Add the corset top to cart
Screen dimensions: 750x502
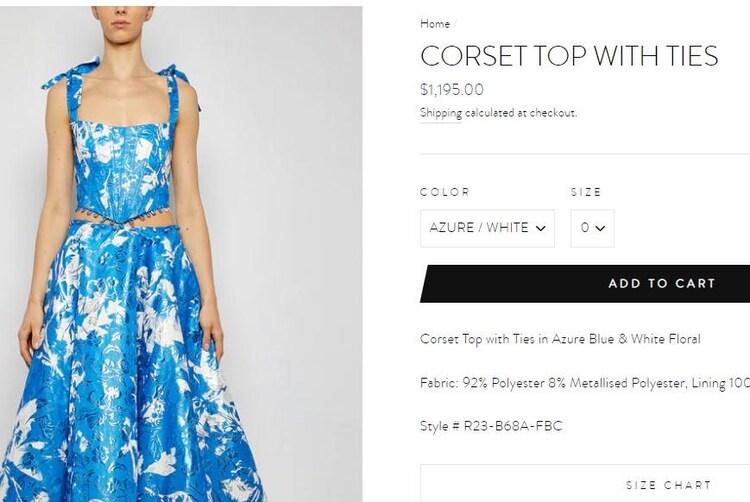[585, 283]
